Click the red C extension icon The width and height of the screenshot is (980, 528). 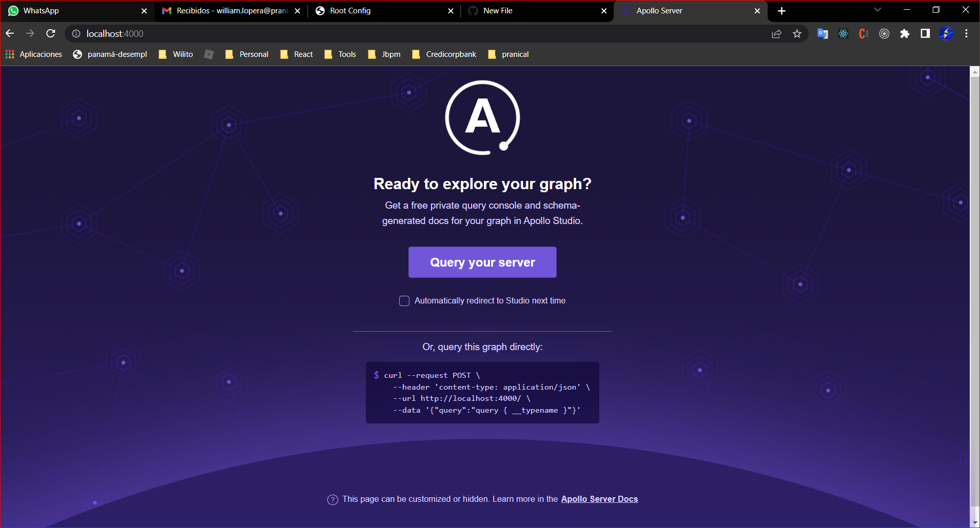(864, 34)
